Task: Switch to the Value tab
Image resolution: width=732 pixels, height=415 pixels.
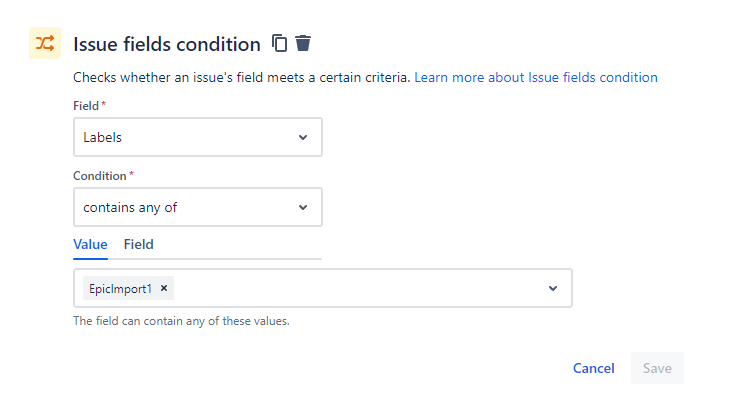Action: point(90,244)
